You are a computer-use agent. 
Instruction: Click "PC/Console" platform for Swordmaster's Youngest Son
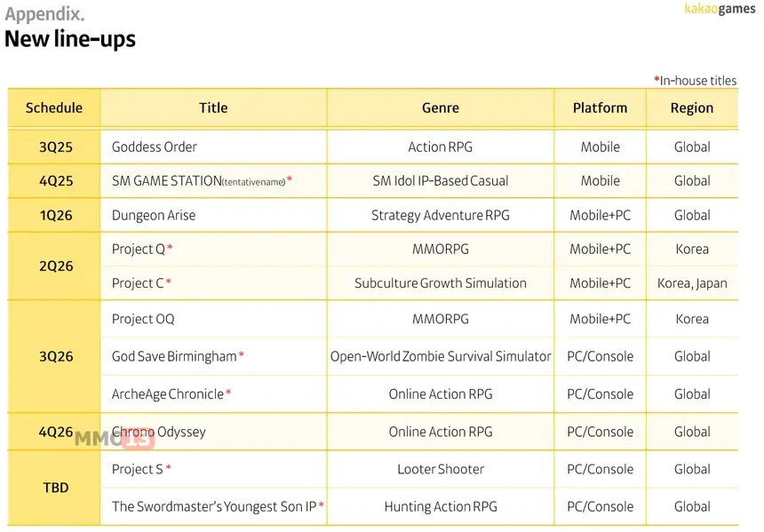[x=601, y=506]
